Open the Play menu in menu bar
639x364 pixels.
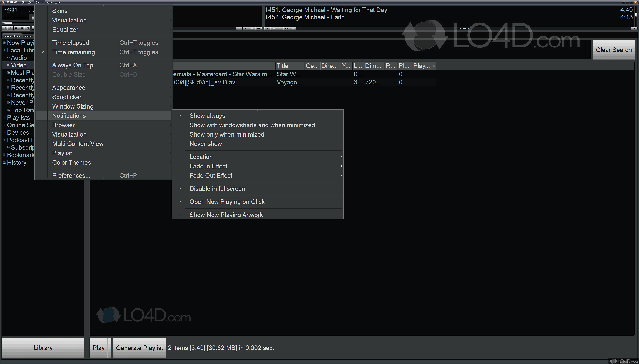(31, 2)
